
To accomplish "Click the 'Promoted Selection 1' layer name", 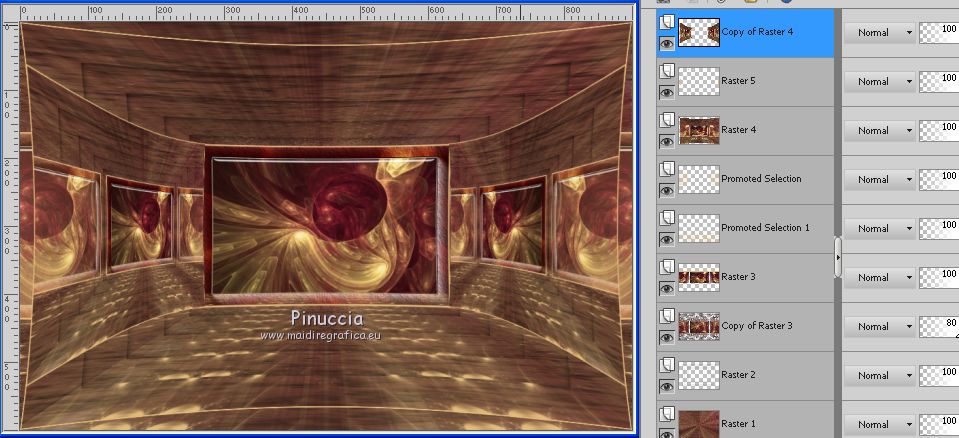I will point(766,228).
